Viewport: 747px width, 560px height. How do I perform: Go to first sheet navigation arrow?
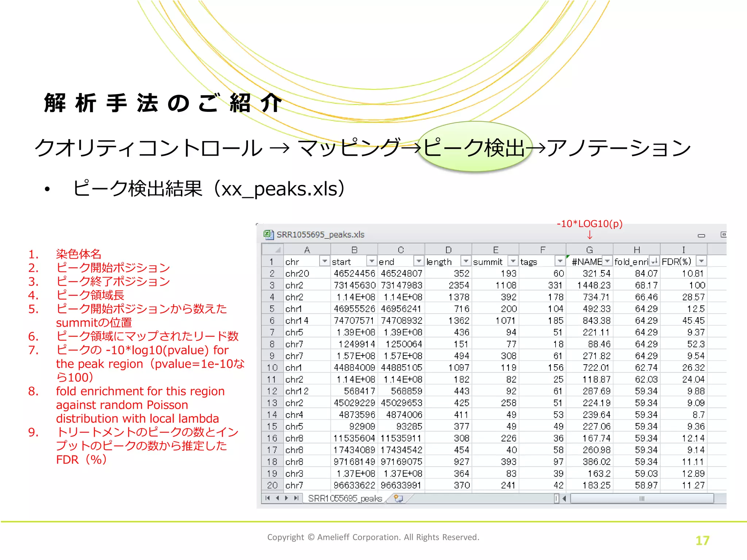(x=268, y=498)
